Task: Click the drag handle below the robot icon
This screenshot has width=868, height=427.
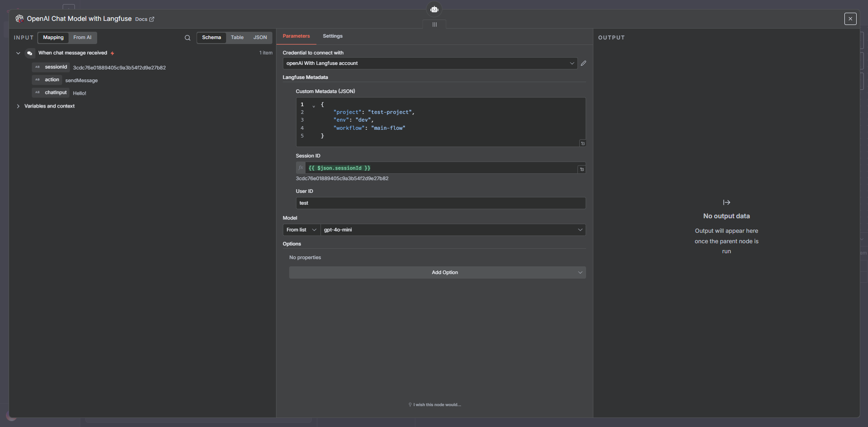Action: 434,25
